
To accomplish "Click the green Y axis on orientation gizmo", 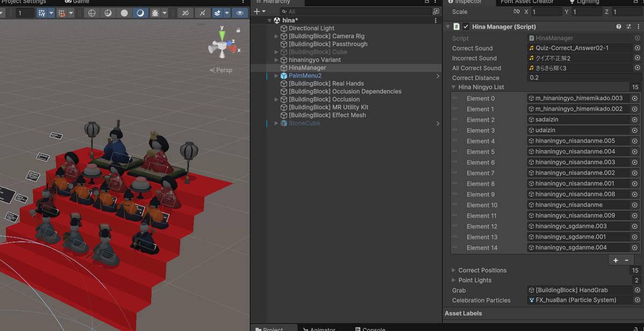I will [222, 35].
